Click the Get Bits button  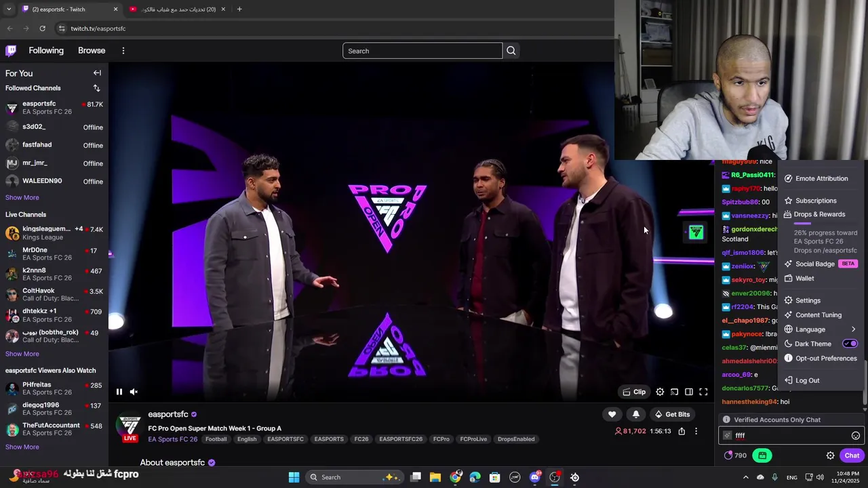[x=672, y=414]
